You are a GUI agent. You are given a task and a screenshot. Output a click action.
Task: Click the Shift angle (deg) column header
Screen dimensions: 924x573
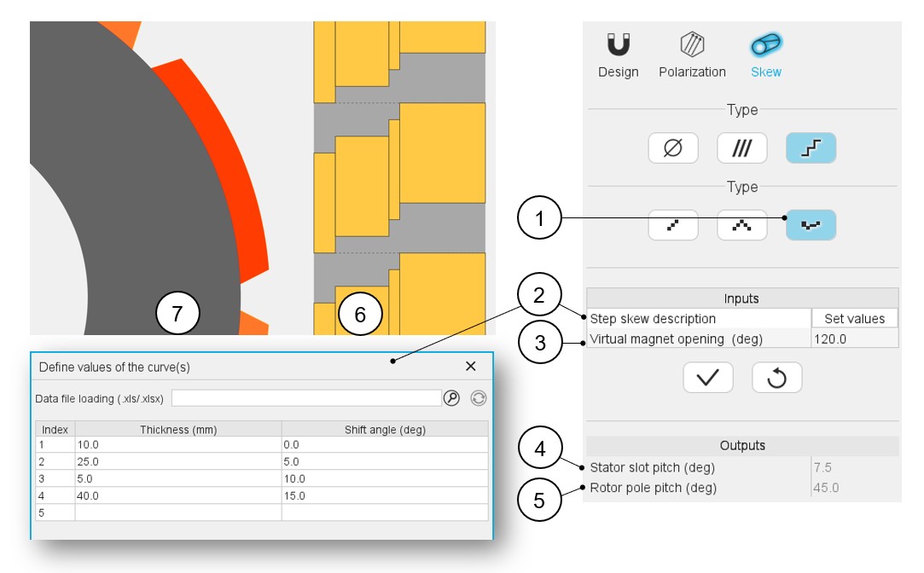[385, 429]
